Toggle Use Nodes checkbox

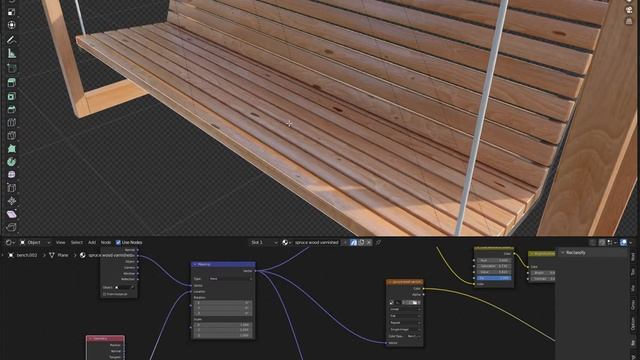(x=118, y=242)
